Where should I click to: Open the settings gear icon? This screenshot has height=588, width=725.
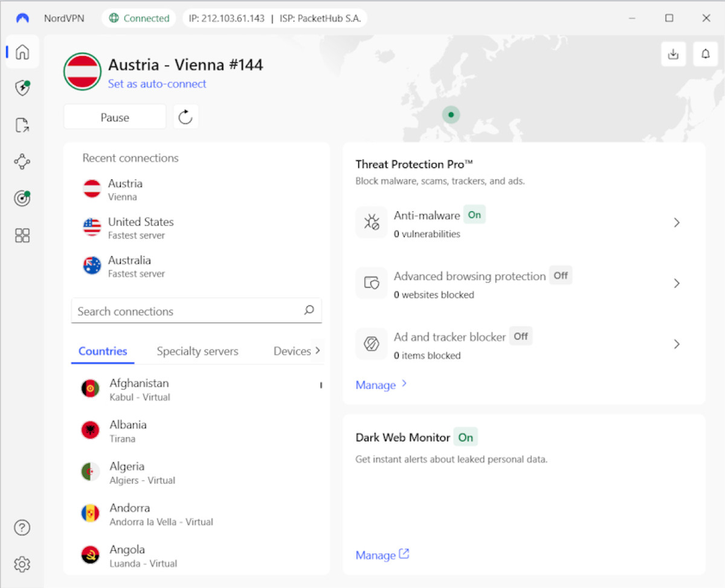(x=22, y=564)
